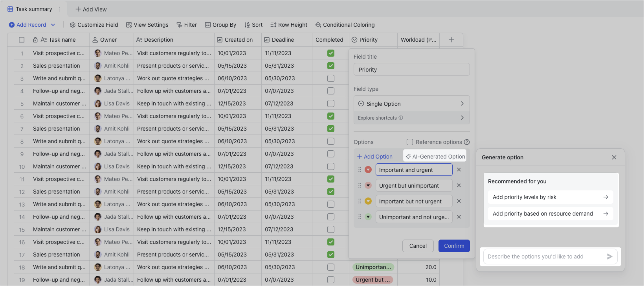The width and height of the screenshot is (644, 286).
Task: Check Completed checkbox in row 3
Action: click(331, 78)
